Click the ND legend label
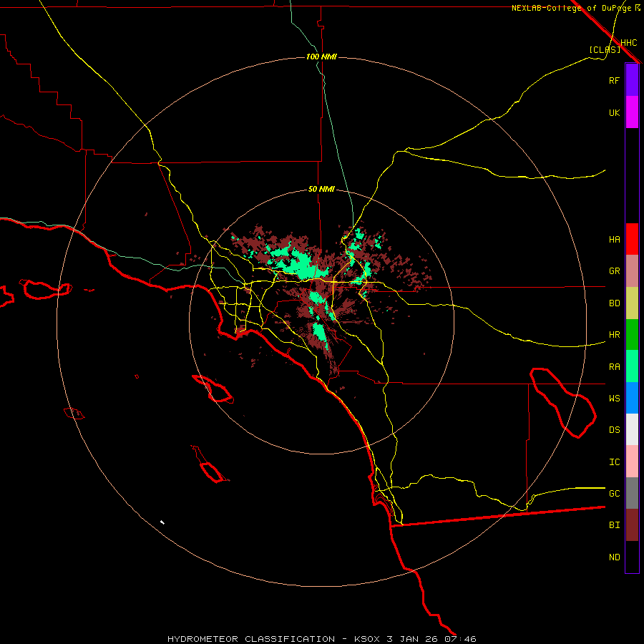Screen dimensions: 644x644 (x=614, y=557)
